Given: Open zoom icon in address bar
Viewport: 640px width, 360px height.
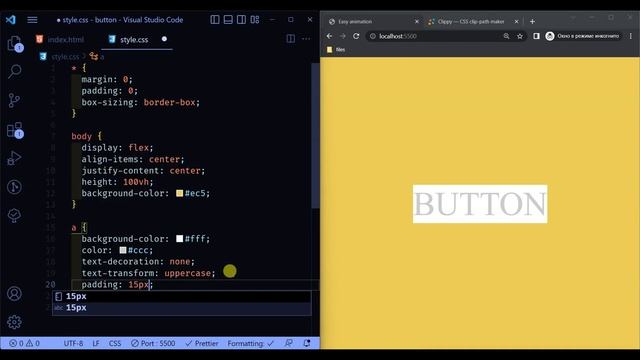Looking at the screenshot, I should point(506,36).
